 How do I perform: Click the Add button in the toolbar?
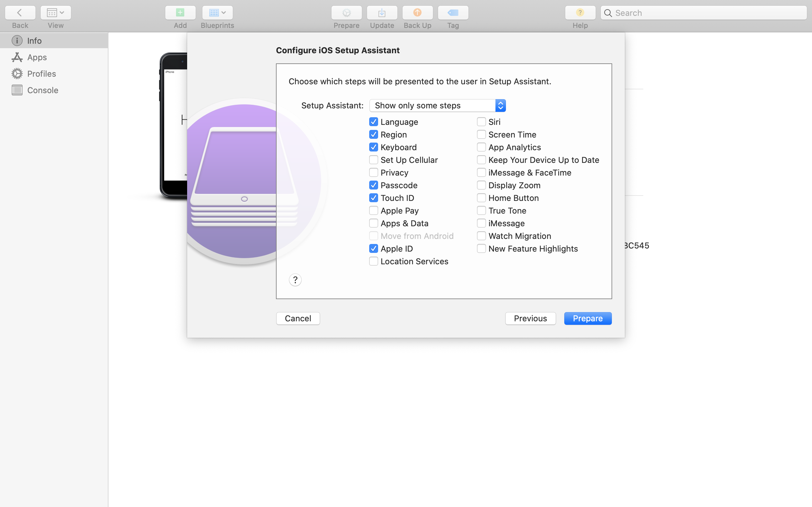pos(180,13)
